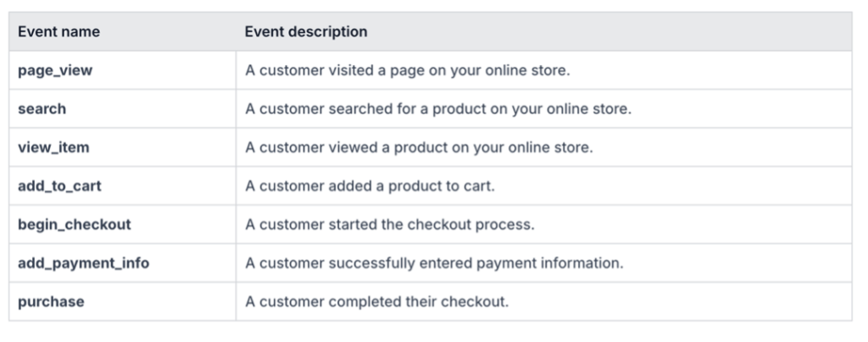This screenshot has width=868, height=342.
Task: Select the begin_checkout event name cell
Action: pos(122,225)
